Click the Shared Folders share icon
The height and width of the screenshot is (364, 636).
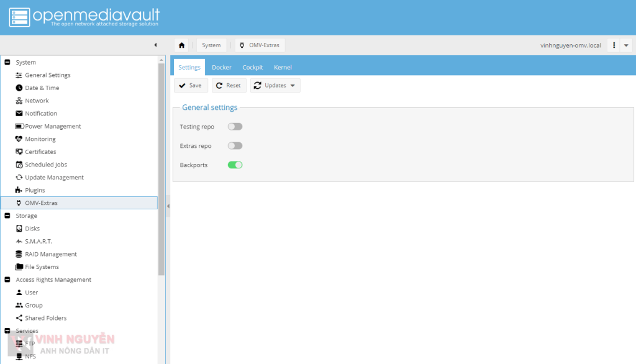click(x=19, y=318)
